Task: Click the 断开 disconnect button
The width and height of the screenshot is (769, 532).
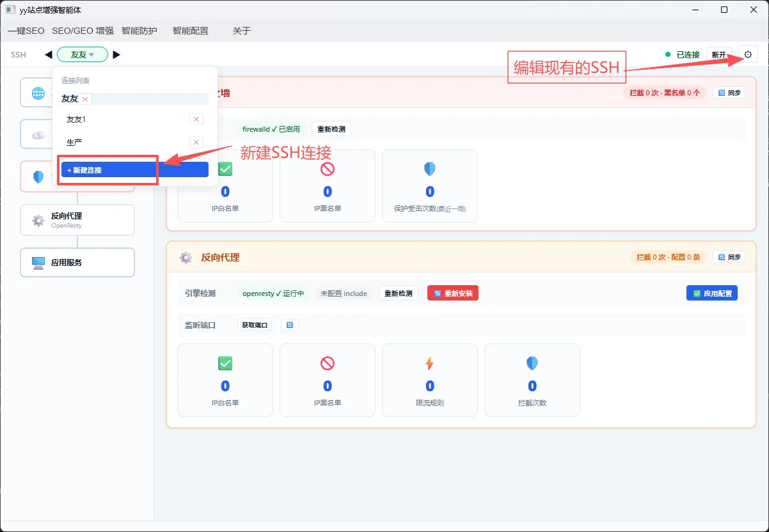Action: (720, 54)
